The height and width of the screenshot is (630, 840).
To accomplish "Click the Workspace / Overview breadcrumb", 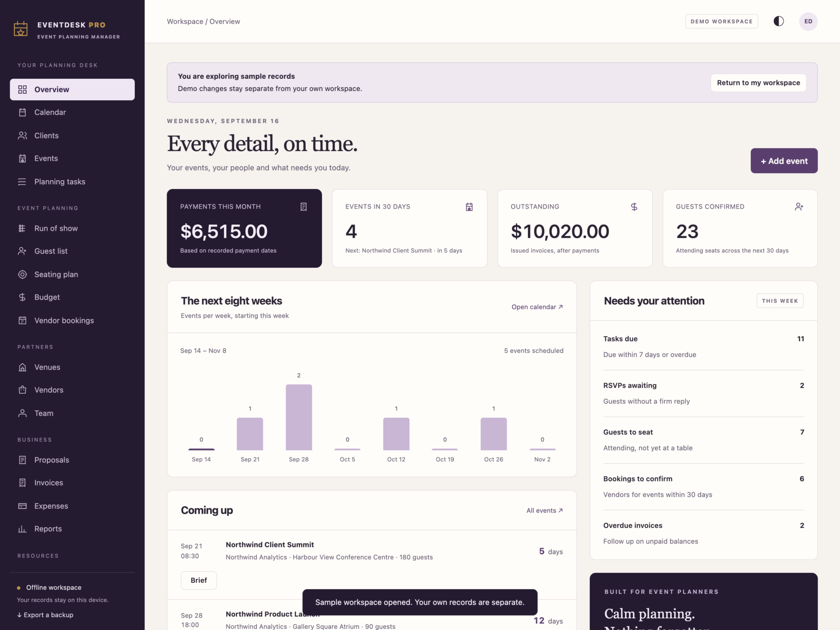I will (x=203, y=21).
